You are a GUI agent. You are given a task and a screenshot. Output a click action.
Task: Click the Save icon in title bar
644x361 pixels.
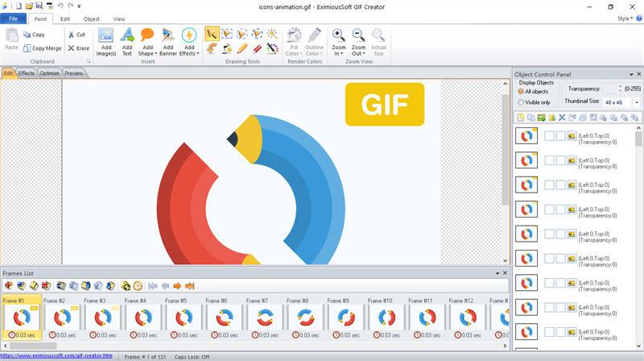pos(39,6)
